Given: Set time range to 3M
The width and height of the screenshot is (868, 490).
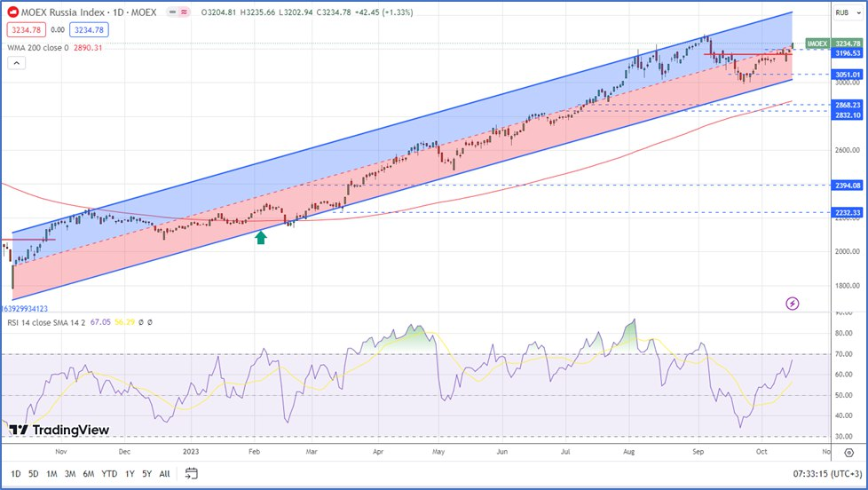Looking at the screenshot, I should click(x=70, y=474).
